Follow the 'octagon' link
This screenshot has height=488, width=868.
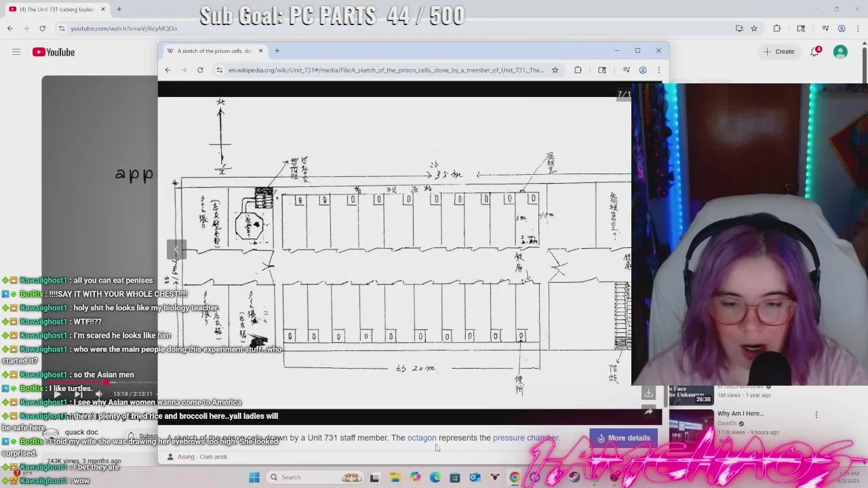(x=422, y=438)
